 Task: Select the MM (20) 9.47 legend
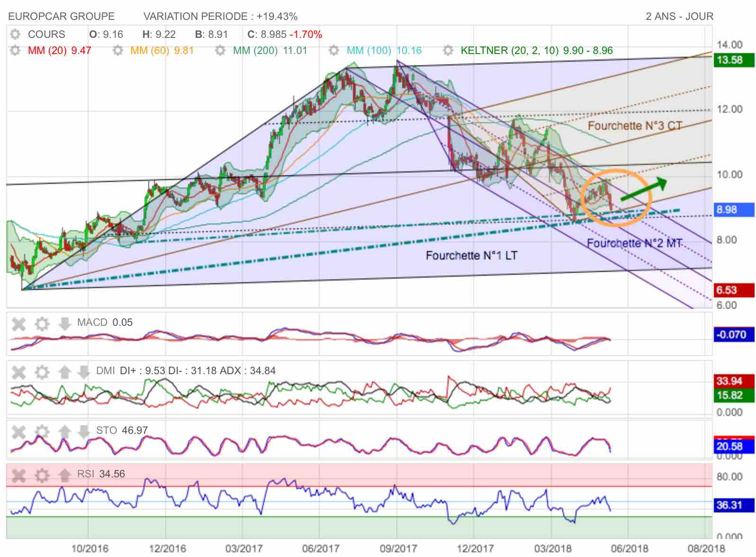click(60, 50)
